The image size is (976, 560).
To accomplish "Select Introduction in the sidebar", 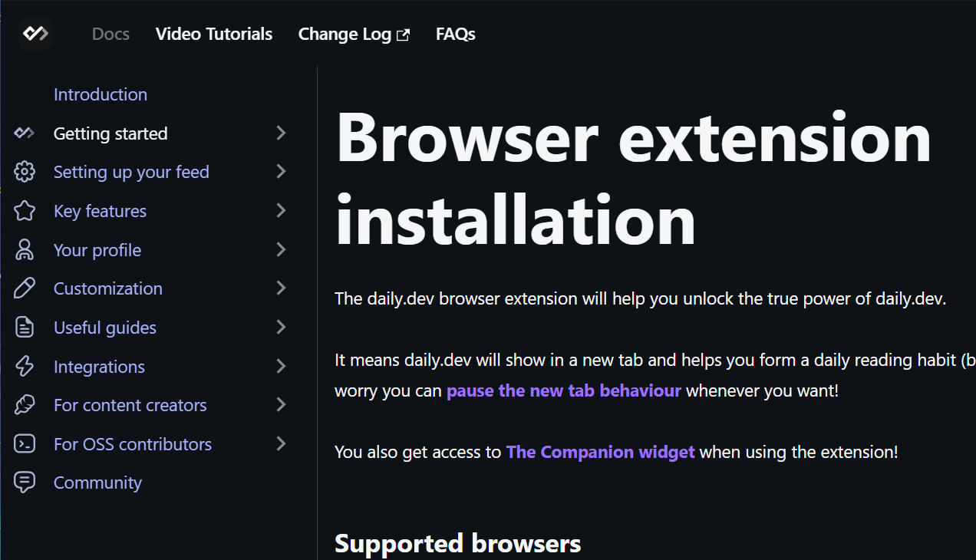I will point(101,94).
